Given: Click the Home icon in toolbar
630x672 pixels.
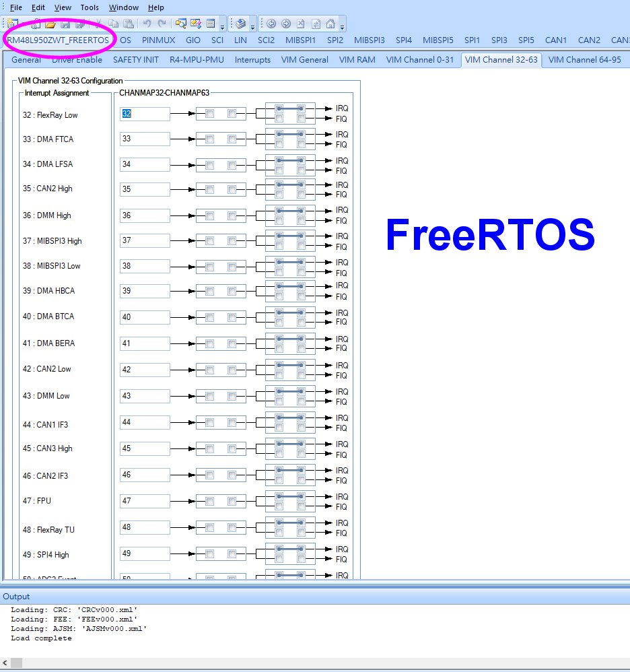Looking at the screenshot, I should pos(330,24).
